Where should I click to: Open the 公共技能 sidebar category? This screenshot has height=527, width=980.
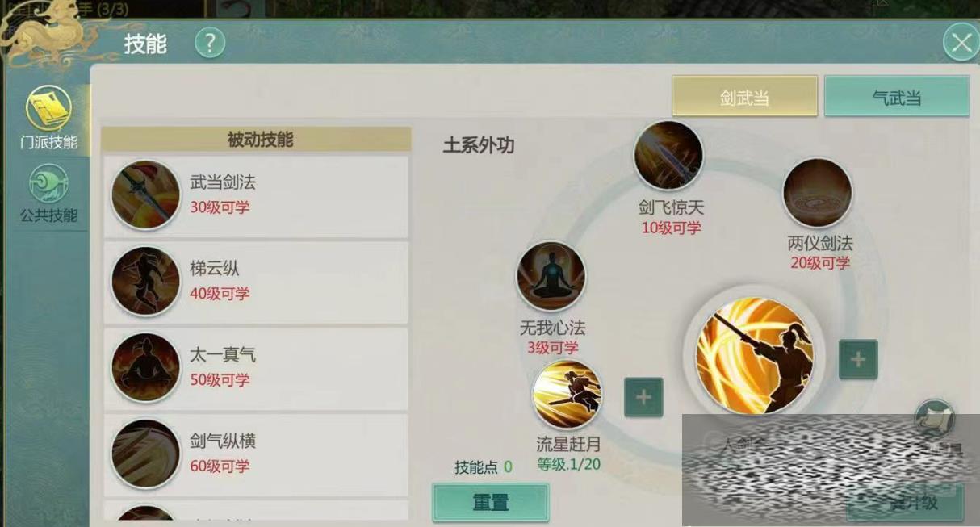tap(48, 194)
